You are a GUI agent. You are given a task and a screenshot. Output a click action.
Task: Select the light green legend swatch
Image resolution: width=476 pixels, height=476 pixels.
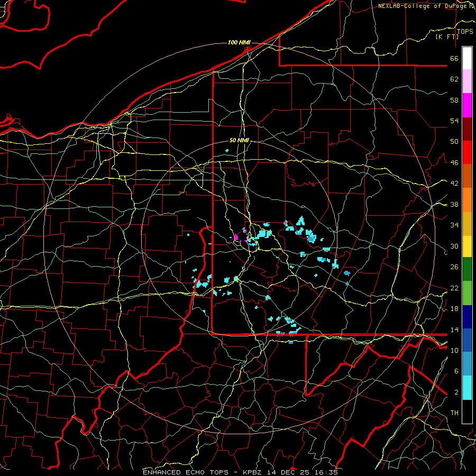[467, 293]
